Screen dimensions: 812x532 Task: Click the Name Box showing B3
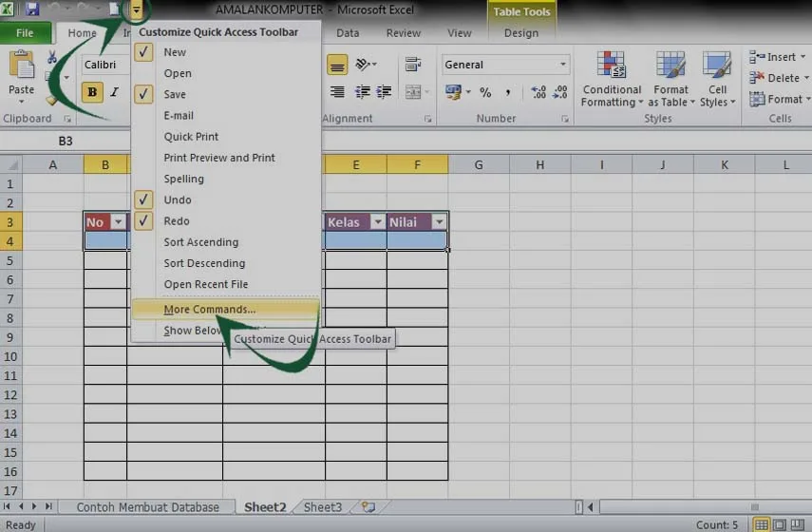(66, 141)
